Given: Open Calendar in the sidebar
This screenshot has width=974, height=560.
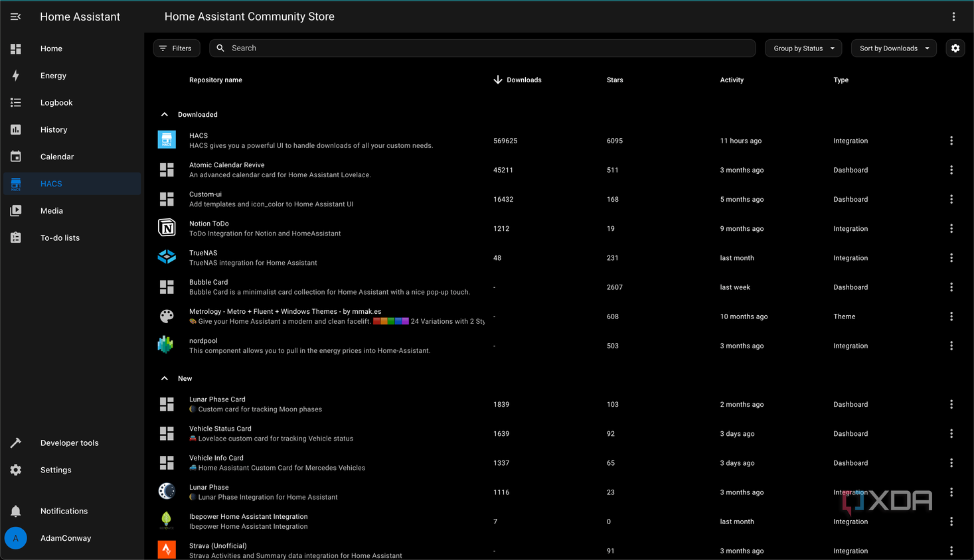Looking at the screenshot, I should [72, 157].
